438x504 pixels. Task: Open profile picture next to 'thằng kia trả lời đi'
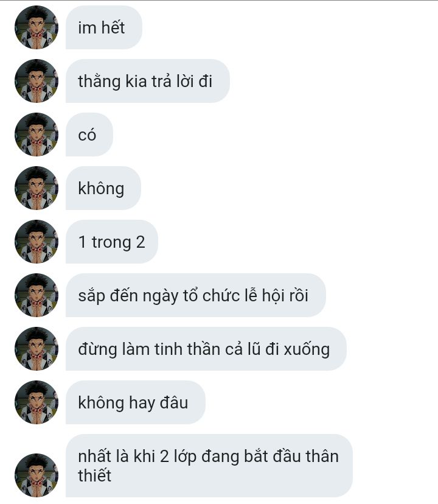[36, 81]
